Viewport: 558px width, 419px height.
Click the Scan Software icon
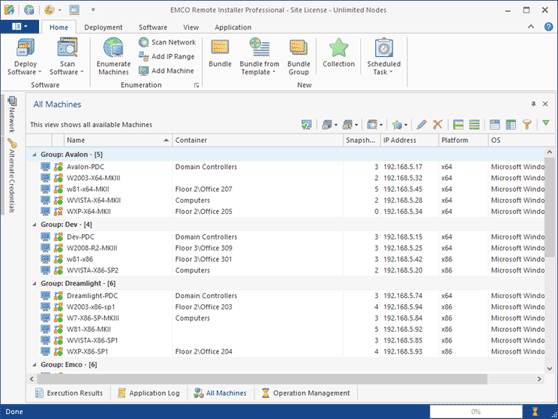pos(67,47)
